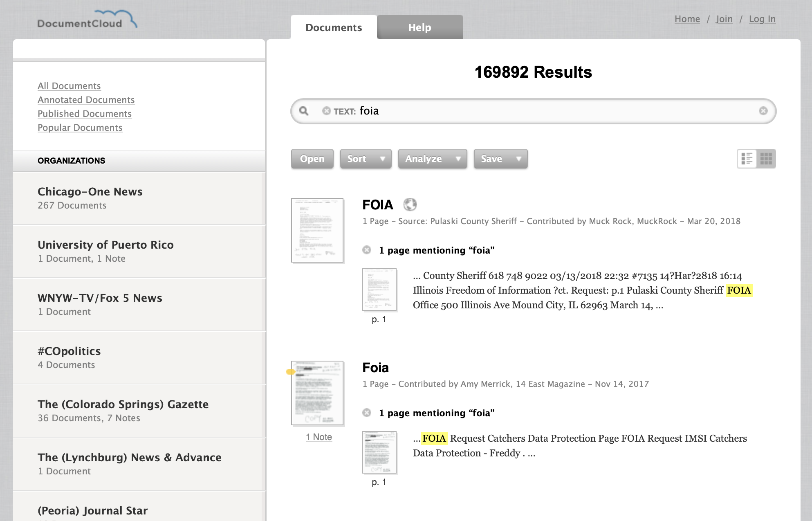Open the Analyze dropdown

tap(433, 159)
